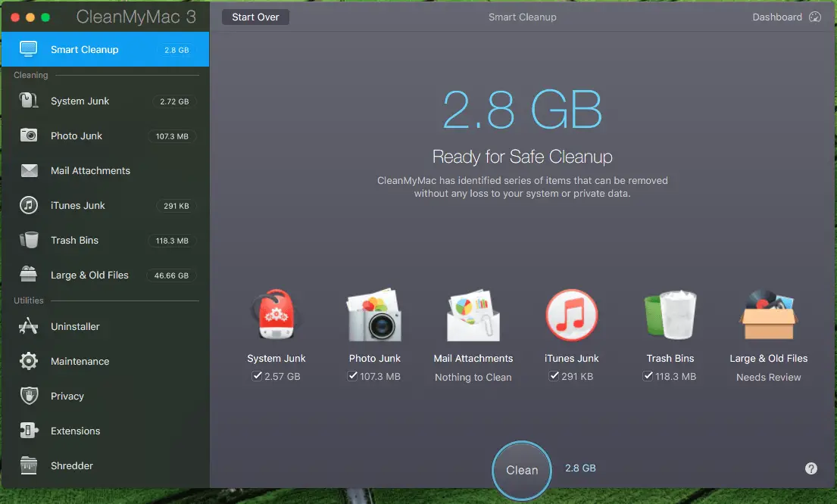Click the Dashboard gauge icon

pos(814,17)
